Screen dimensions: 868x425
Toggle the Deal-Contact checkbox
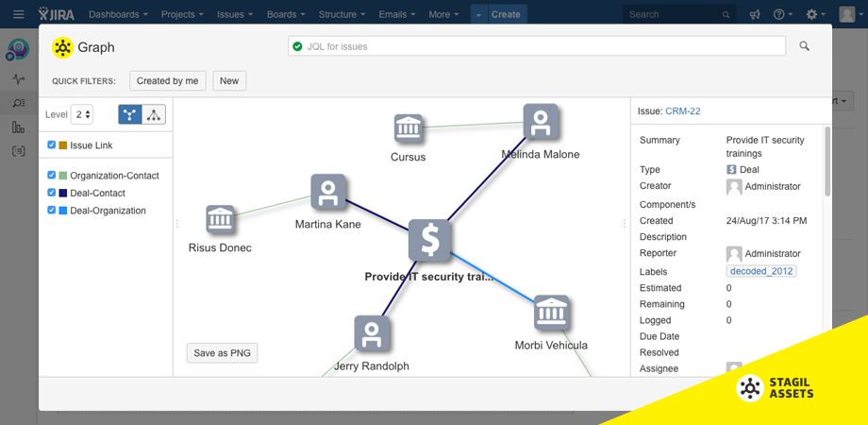pyautogui.click(x=52, y=193)
